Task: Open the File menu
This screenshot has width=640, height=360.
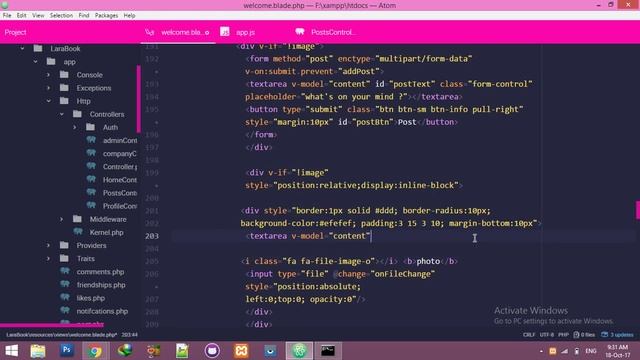Action: coord(7,16)
